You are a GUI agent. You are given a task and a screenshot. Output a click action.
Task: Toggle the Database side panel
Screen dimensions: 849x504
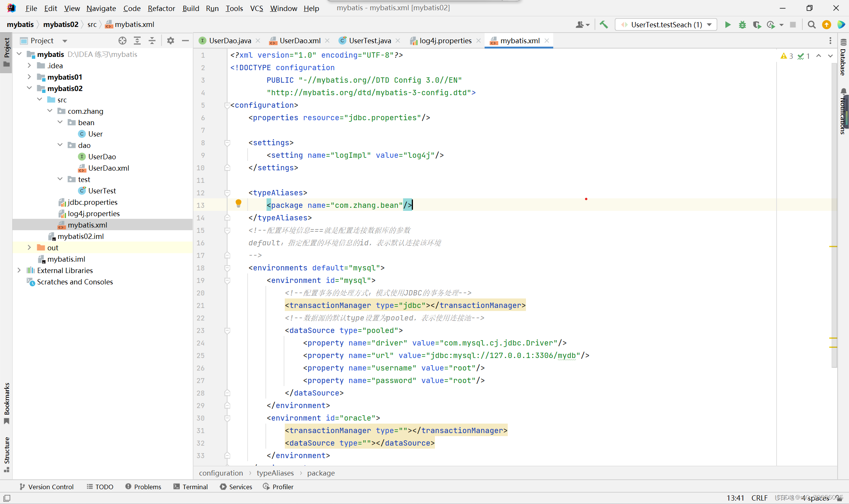pyautogui.click(x=843, y=58)
